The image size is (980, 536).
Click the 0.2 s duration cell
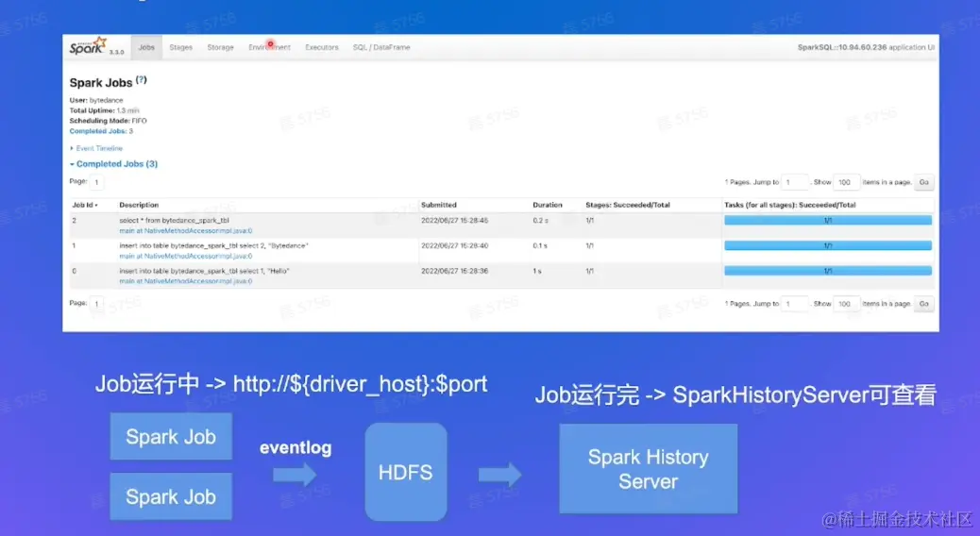(541, 221)
